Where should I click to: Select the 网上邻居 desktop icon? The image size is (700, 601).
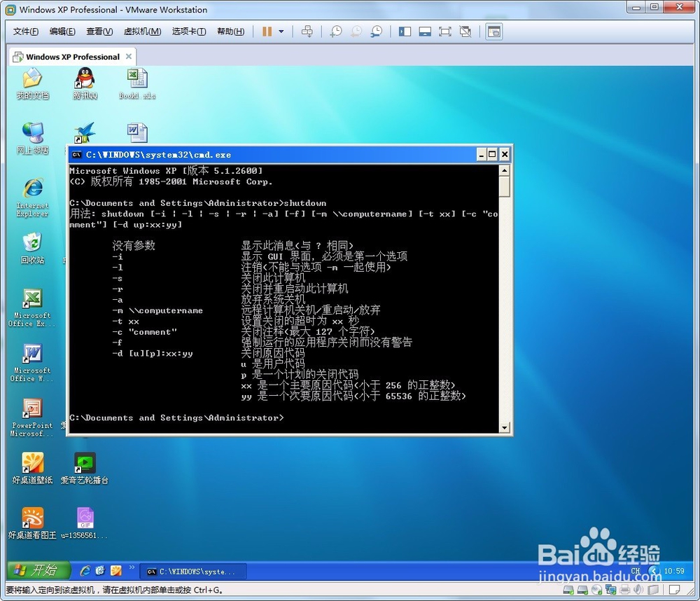point(33,138)
